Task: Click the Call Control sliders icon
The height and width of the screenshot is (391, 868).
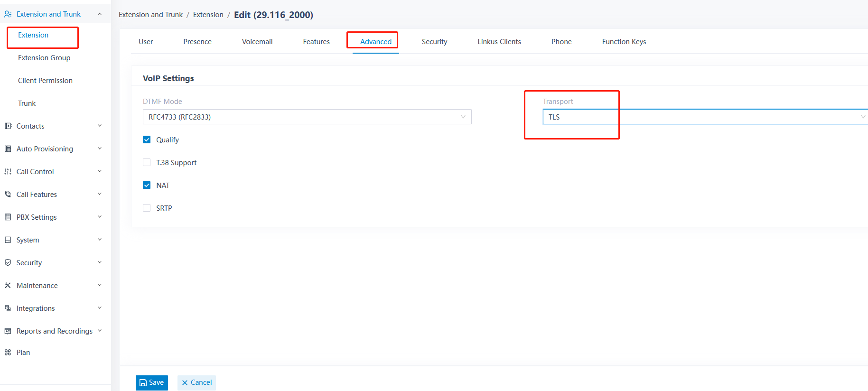Action: click(x=8, y=172)
